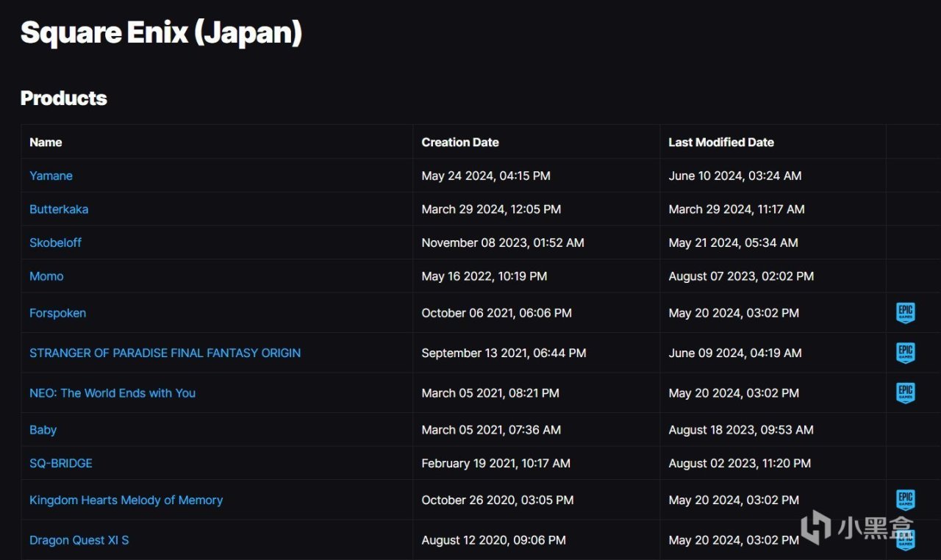
Task: Select creation date August 12 2020, 09:06 PM
Action: pyautogui.click(x=493, y=540)
